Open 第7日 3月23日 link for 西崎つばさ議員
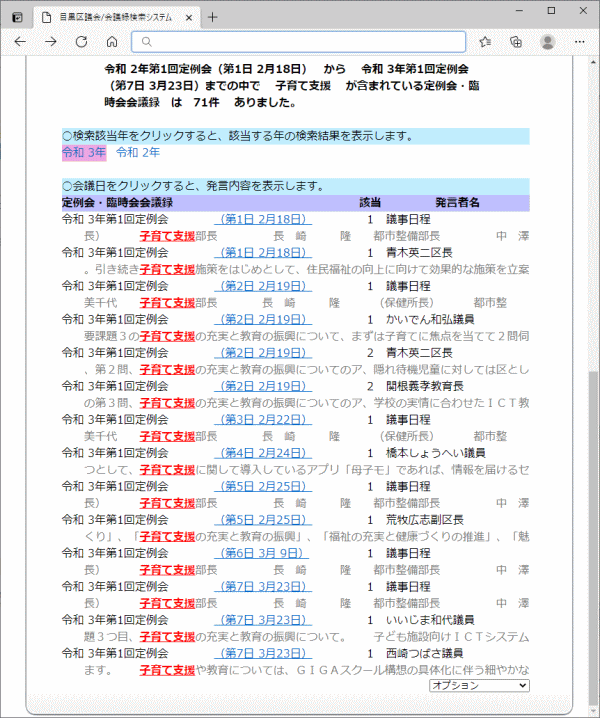The width and height of the screenshot is (600, 718). point(263,654)
